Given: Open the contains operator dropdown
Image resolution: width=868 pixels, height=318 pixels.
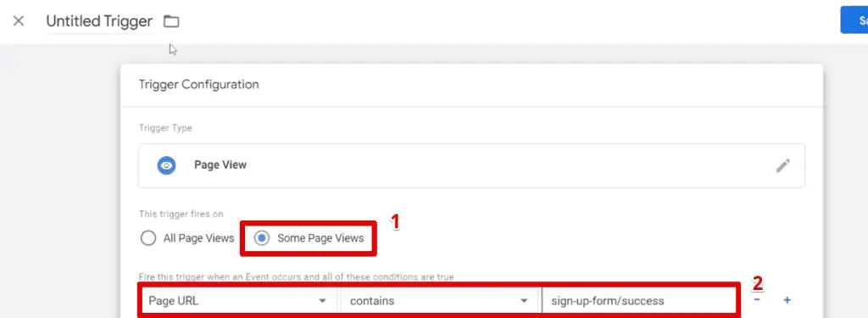Looking at the screenshot, I should click(x=438, y=301).
